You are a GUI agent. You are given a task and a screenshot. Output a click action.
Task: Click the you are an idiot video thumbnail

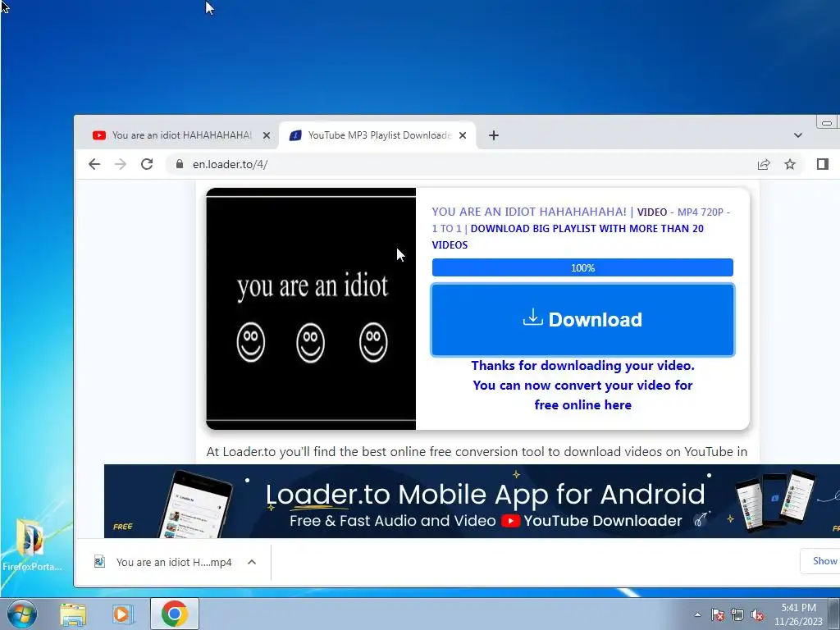[x=311, y=308]
